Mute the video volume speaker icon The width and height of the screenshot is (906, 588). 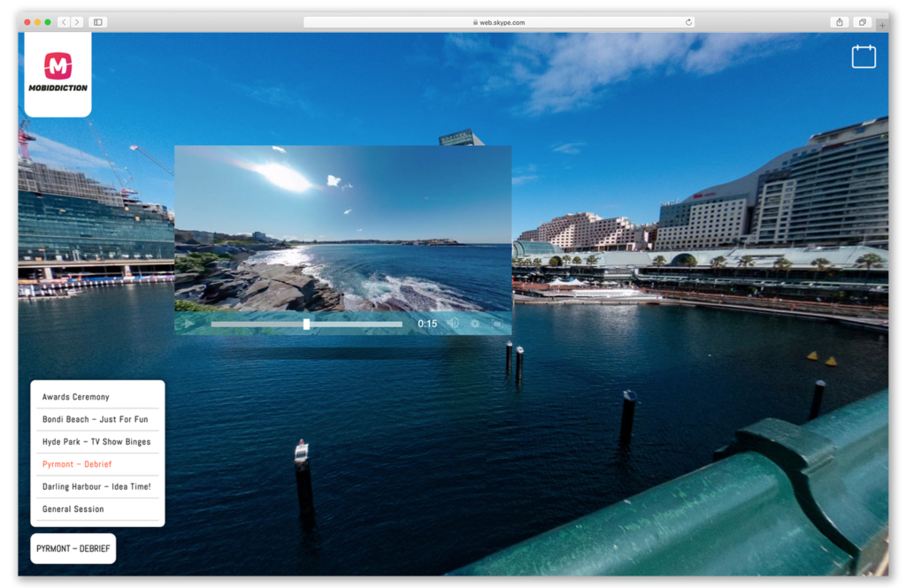click(x=453, y=324)
